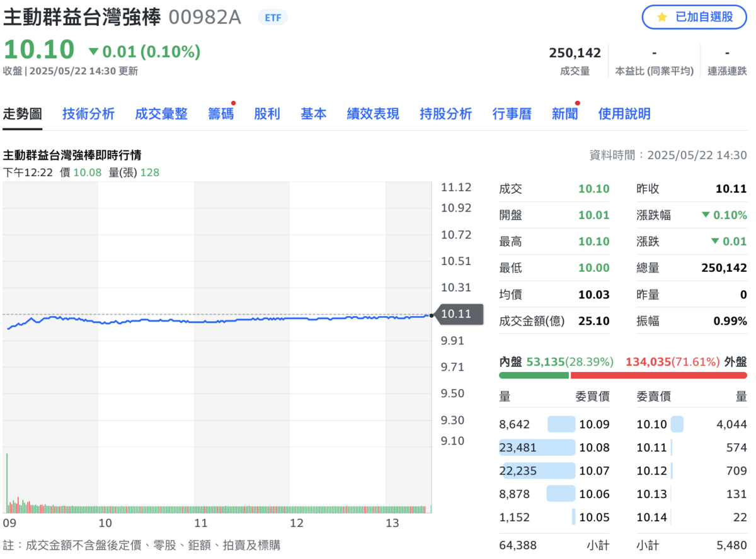Click the ETF badge next to stock code
Viewport: 756px width, 559px height.
click(272, 18)
